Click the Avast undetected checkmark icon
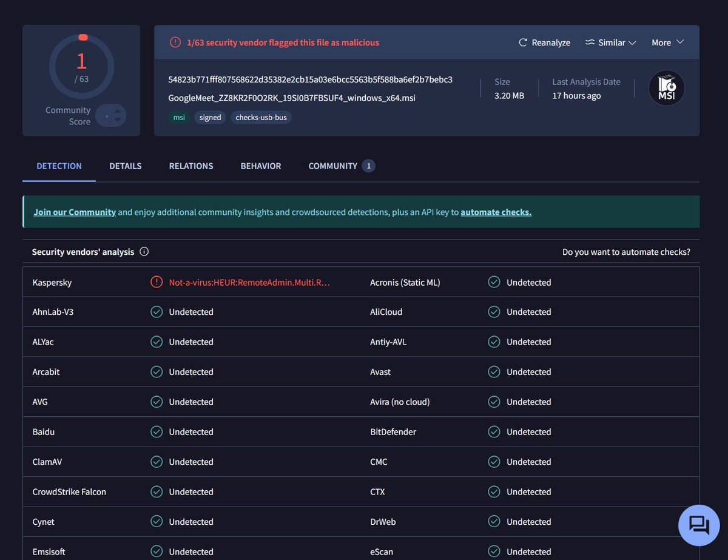The height and width of the screenshot is (560, 728). pyautogui.click(x=494, y=372)
